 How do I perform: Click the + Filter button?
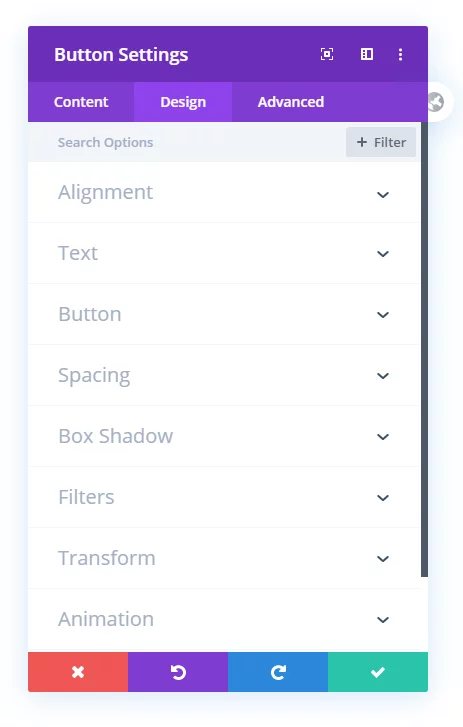point(381,142)
